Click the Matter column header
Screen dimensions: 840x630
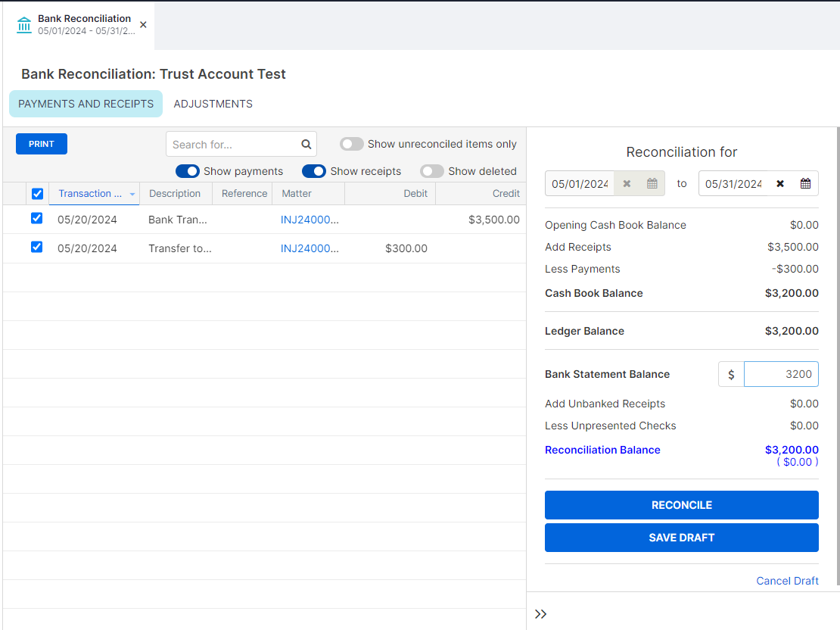click(309, 194)
